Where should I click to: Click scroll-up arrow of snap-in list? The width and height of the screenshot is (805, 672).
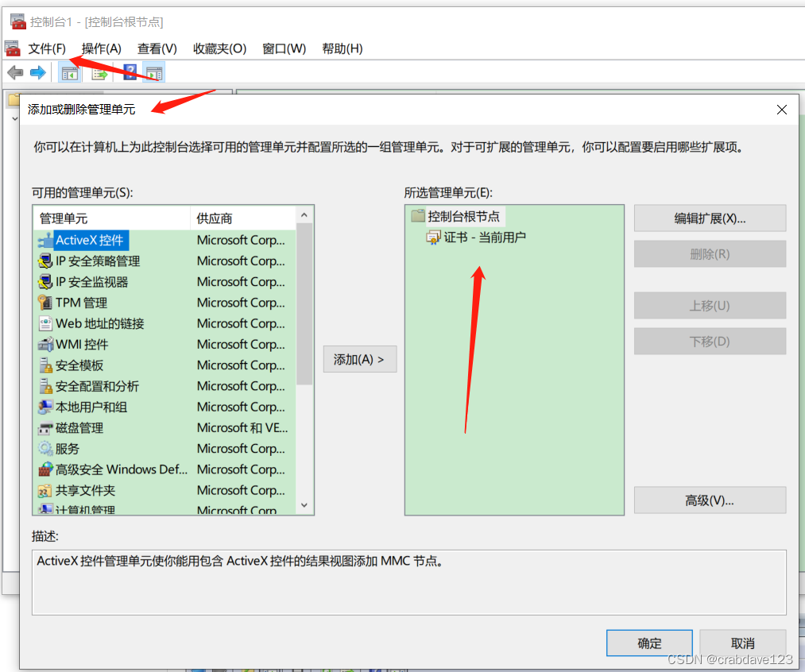pos(304,215)
